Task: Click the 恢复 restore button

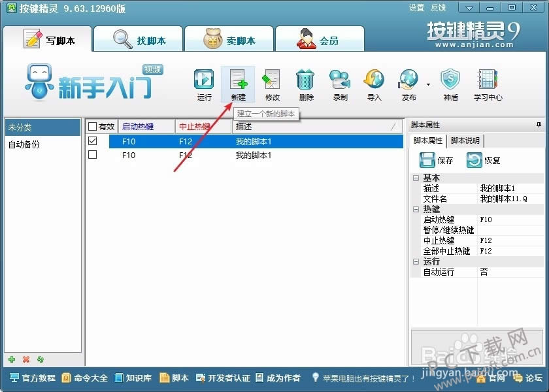Action: [484, 160]
